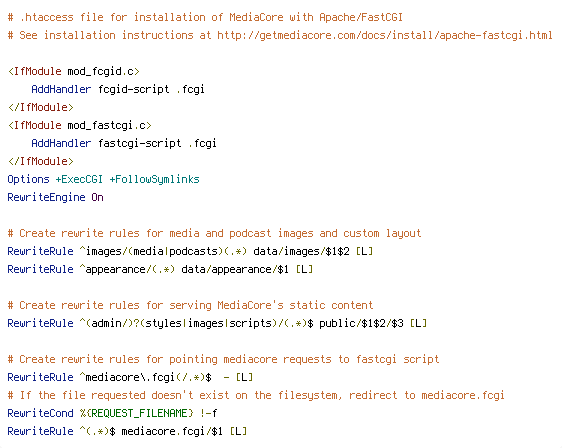Click the mediacore\.fcgi RewriteRule pattern
The height and width of the screenshot is (448, 562).
(146, 377)
